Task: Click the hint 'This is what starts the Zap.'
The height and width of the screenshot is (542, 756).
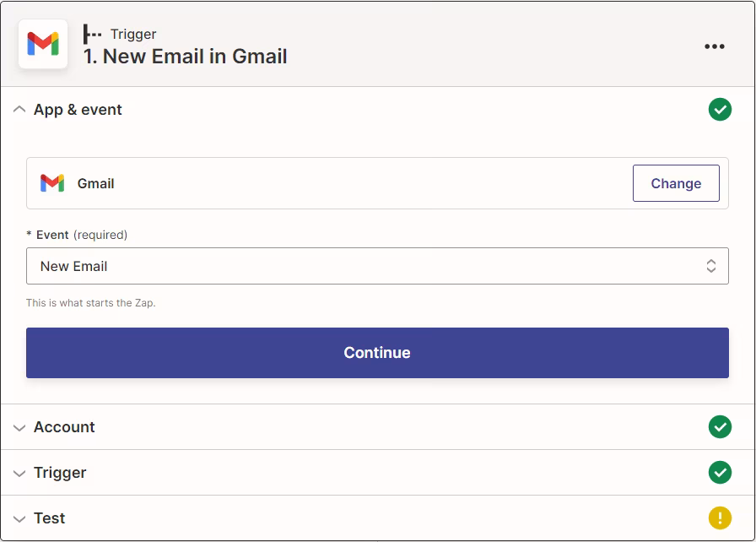Action: [x=90, y=303]
